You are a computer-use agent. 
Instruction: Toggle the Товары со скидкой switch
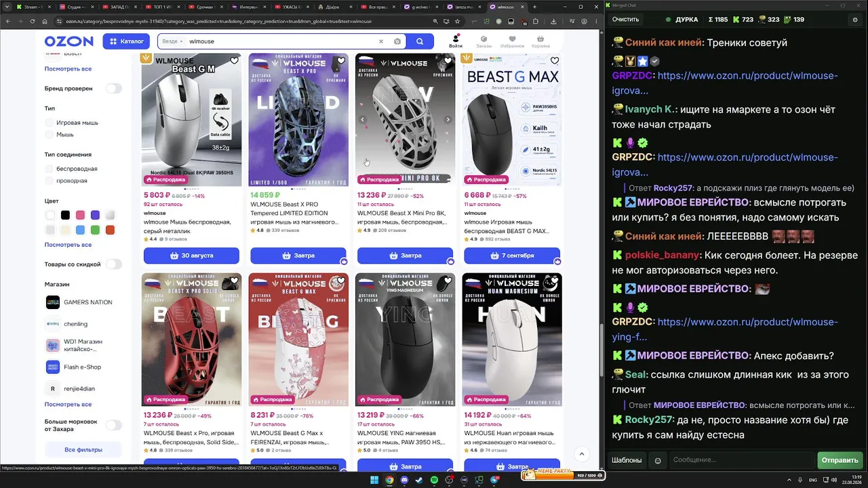[114, 264]
